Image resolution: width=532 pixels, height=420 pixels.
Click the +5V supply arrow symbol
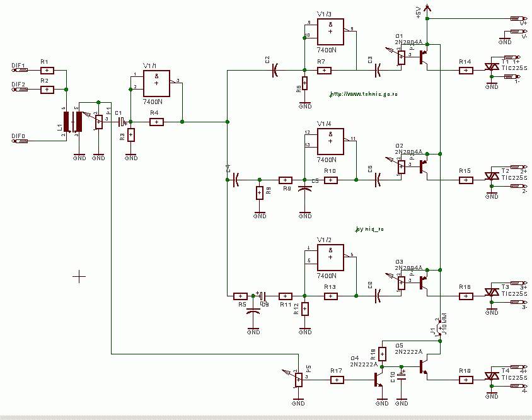428,9
